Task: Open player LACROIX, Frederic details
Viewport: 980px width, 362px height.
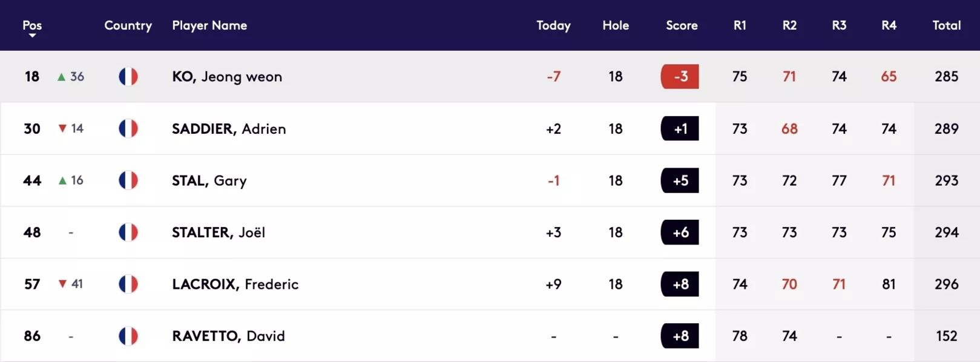Action: pyautogui.click(x=235, y=284)
